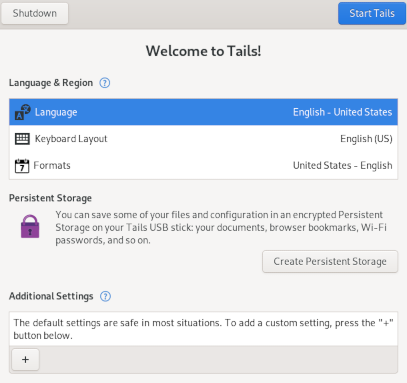Click the default settings description text
The image size is (407, 383).
(x=203, y=329)
